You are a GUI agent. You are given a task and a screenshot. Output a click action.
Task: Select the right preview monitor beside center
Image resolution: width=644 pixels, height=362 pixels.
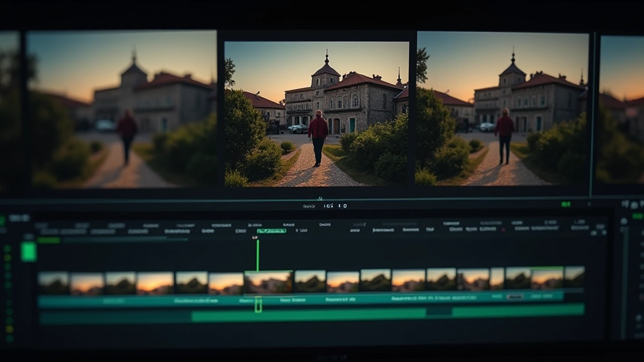point(502,109)
